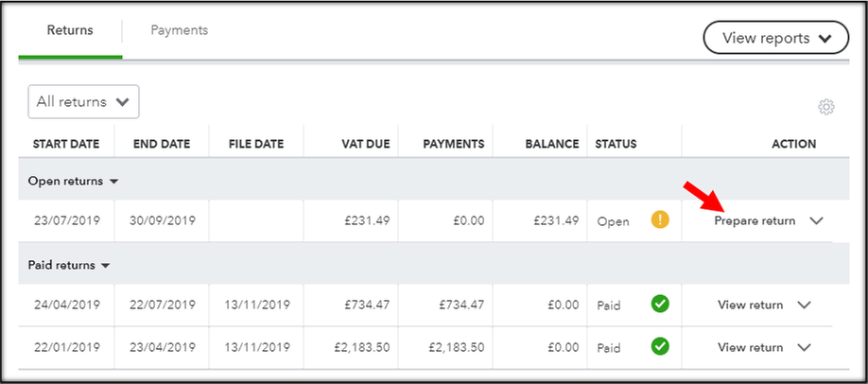Viewport: 868px width, 384px height.
Task: Collapse the Open returns section
Action: (73, 182)
